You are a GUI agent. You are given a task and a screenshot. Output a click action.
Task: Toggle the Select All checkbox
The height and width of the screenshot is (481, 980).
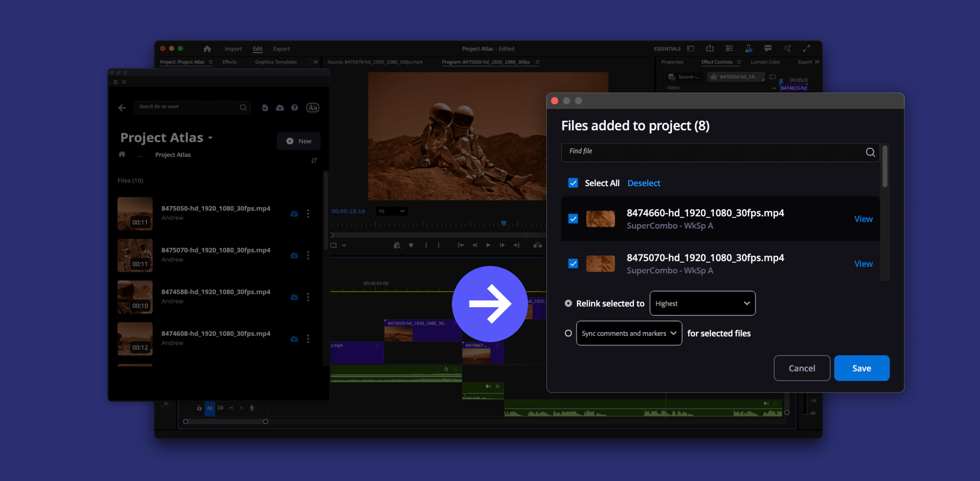tap(573, 183)
